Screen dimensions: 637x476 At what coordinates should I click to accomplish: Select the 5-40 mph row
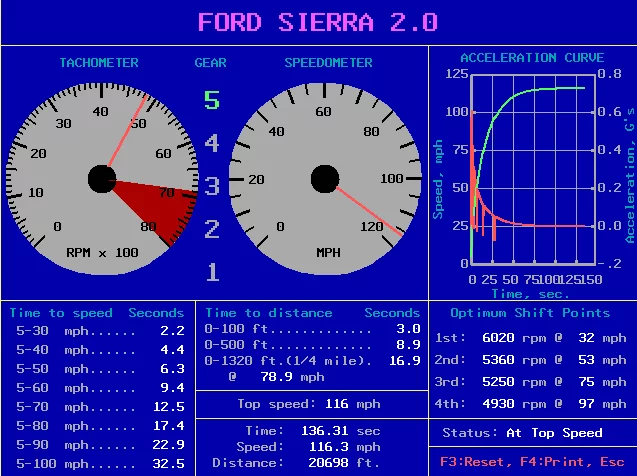click(x=100, y=350)
